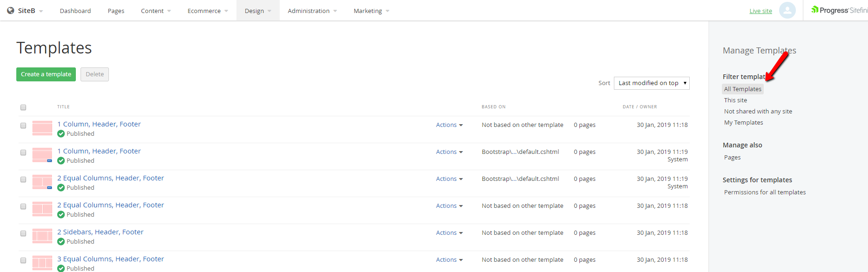Open the Marketing menu
Image resolution: width=868 pixels, height=272 pixels.
(371, 11)
